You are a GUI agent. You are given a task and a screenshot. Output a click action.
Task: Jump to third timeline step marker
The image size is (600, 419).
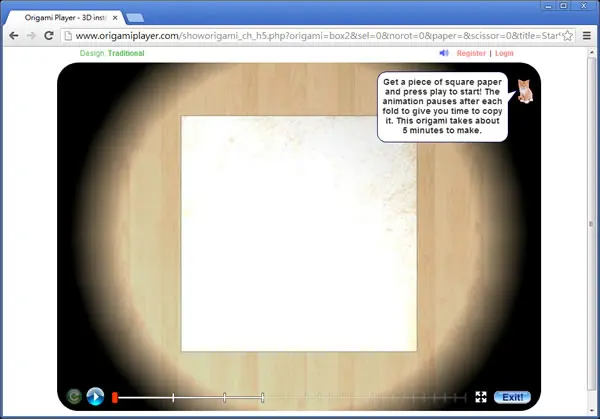(x=262, y=398)
